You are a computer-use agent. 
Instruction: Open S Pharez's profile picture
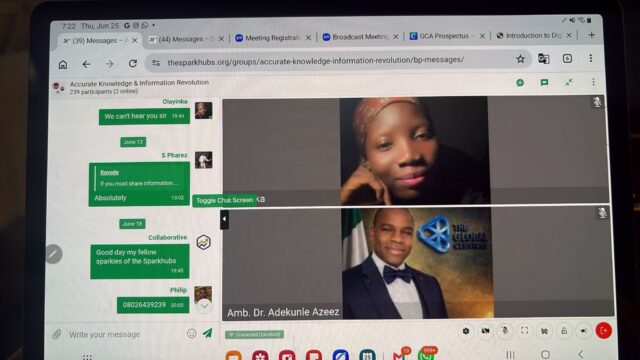203,160
